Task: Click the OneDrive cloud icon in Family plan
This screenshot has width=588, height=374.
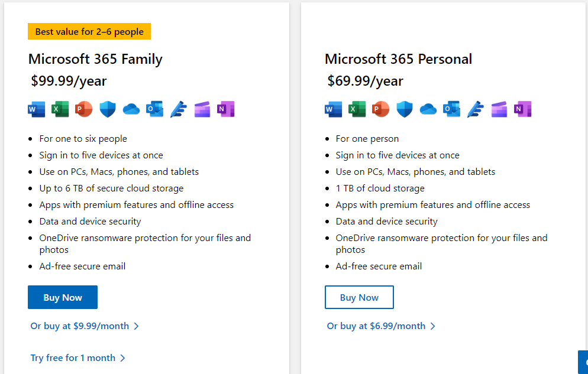Action: click(131, 109)
